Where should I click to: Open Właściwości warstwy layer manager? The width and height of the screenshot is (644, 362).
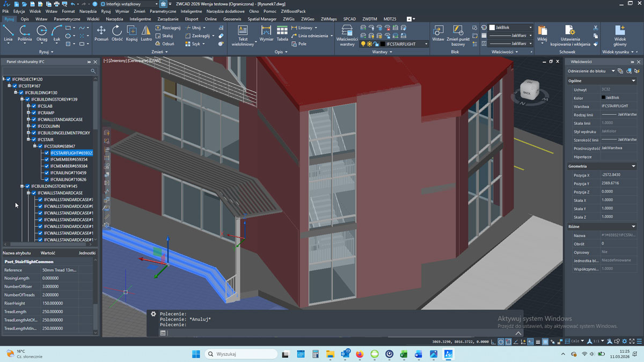tap(347, 35)
